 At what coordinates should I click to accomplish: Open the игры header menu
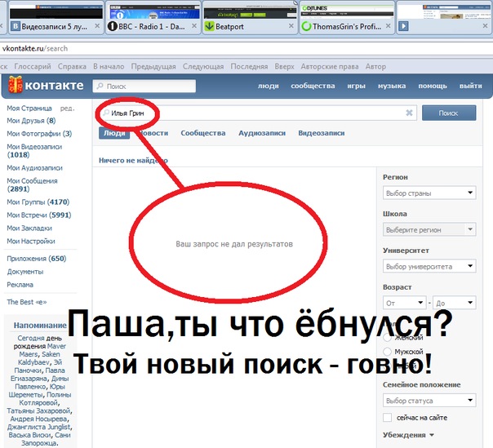pos(356,86)
